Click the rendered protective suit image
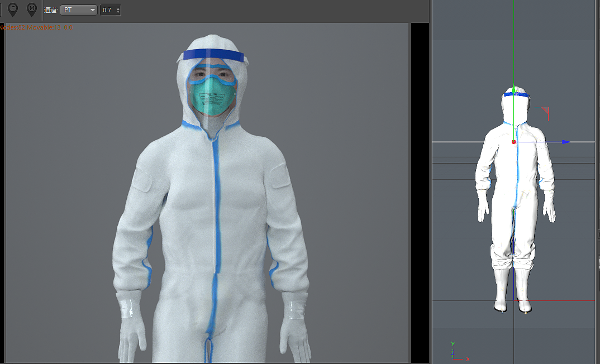 pos(207,193)
